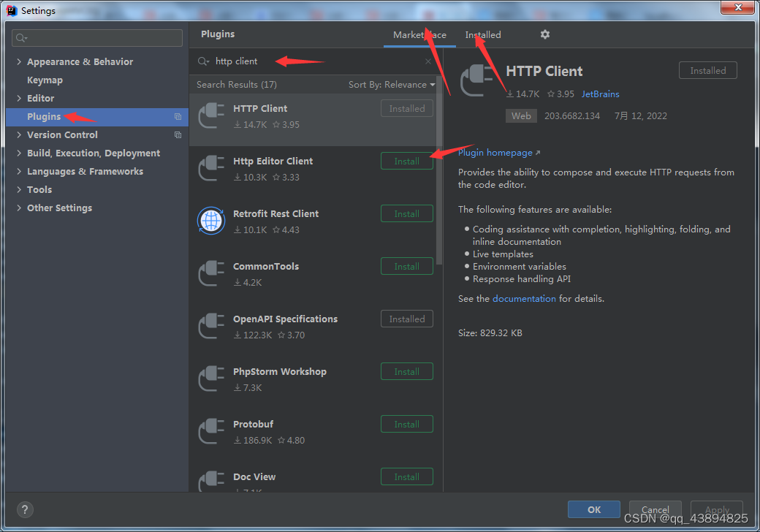760x532 pixels.
Task: Click the magnifier icon in settings search
Action: pyautogui.click(x=21, y=38)
